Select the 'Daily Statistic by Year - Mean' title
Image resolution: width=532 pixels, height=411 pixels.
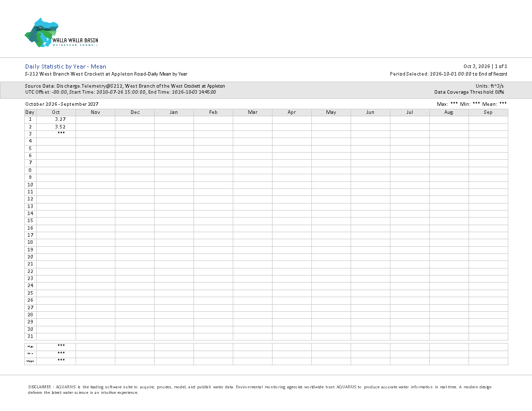pyautogui.click(x=65, y=66)
